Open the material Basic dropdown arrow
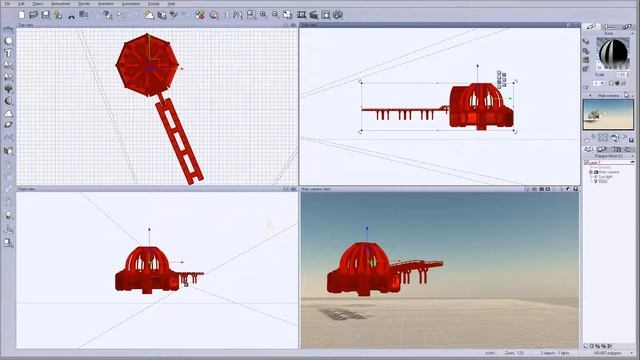Screen dimensions: 640x360 (632, 33)
